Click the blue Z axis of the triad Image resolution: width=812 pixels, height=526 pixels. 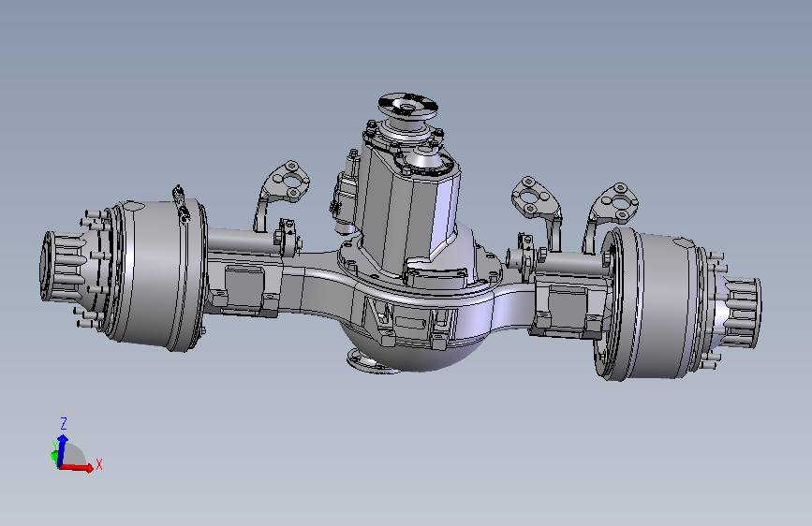61,451
